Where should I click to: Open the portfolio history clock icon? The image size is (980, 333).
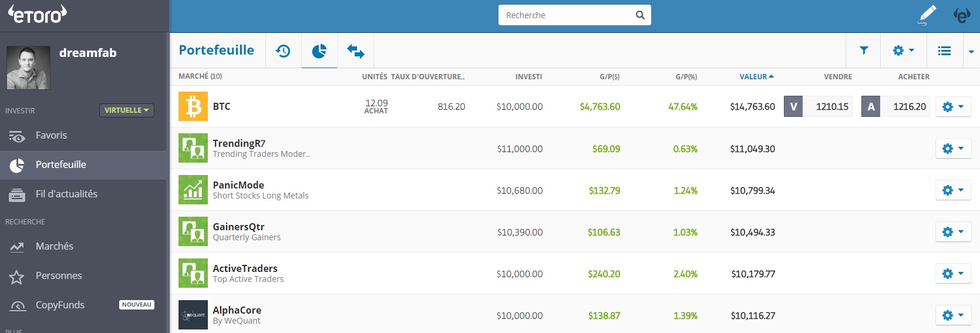[283, 51]
